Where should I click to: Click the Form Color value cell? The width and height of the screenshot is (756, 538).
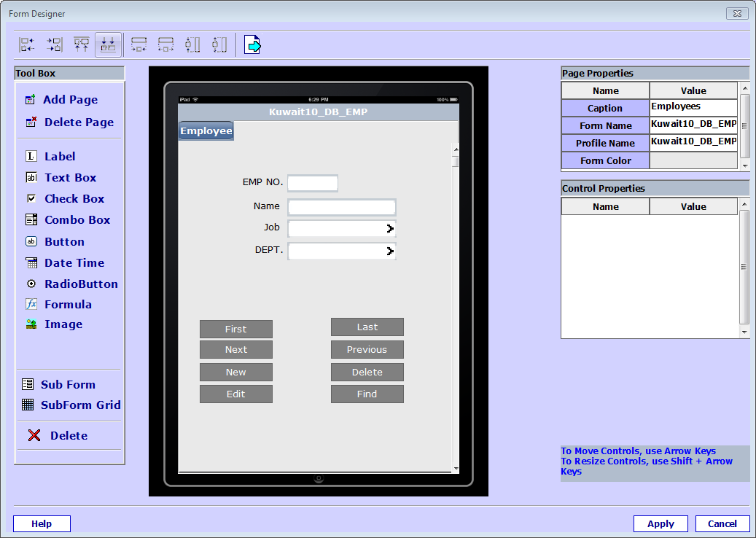693,161
